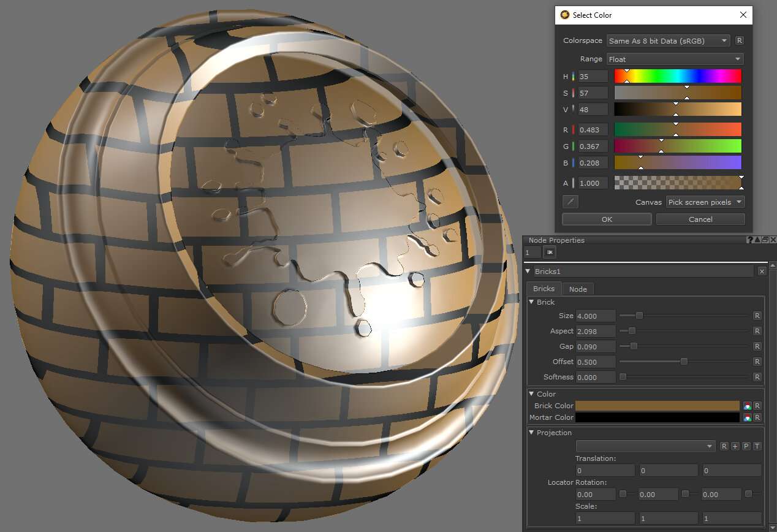Click the Colorspace reset R button
Image resolution: width=777 pixels, height=532 pixels.
[740, 40]
